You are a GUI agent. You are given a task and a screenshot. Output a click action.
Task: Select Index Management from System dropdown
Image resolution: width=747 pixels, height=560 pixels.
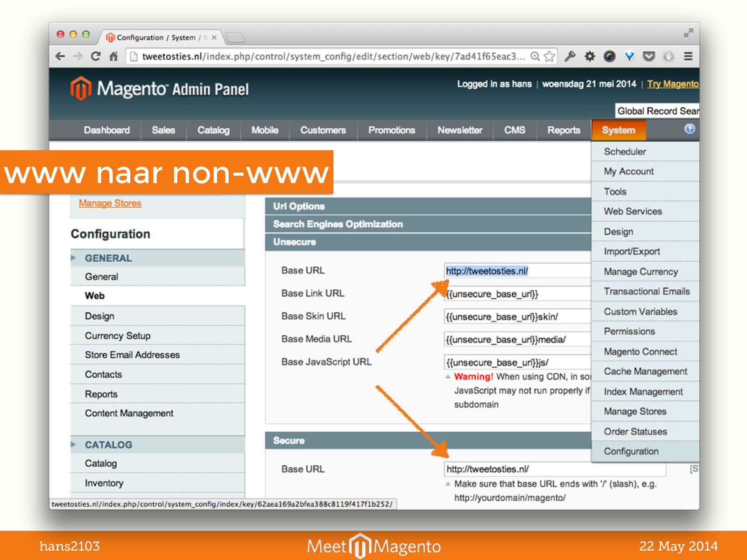(x=645, y=392)
